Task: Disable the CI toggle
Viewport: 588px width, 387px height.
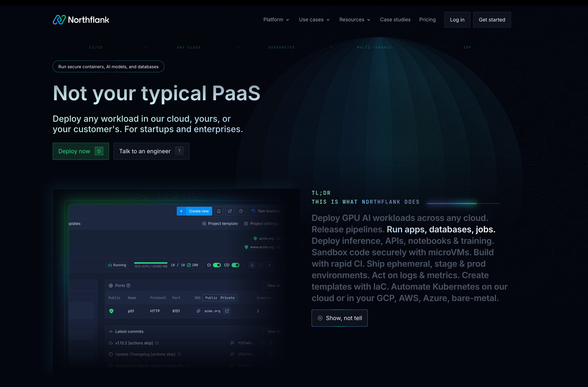Action: click(x=217, y=265)
